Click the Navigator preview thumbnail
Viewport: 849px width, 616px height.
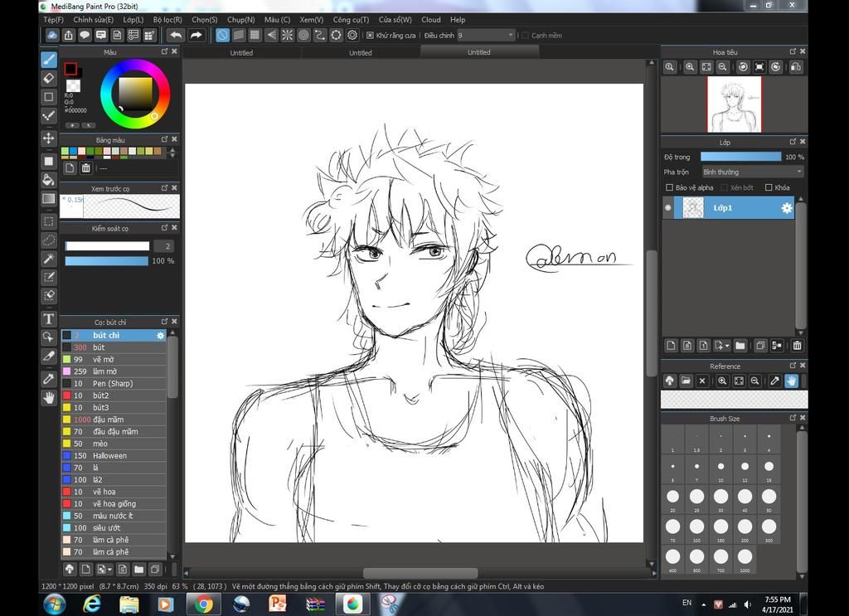[735, 104]
